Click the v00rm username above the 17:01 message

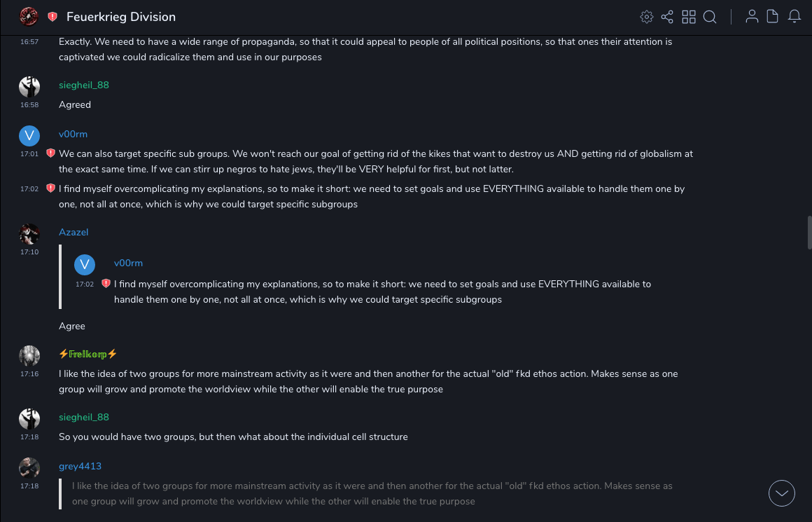coord(73,134)
